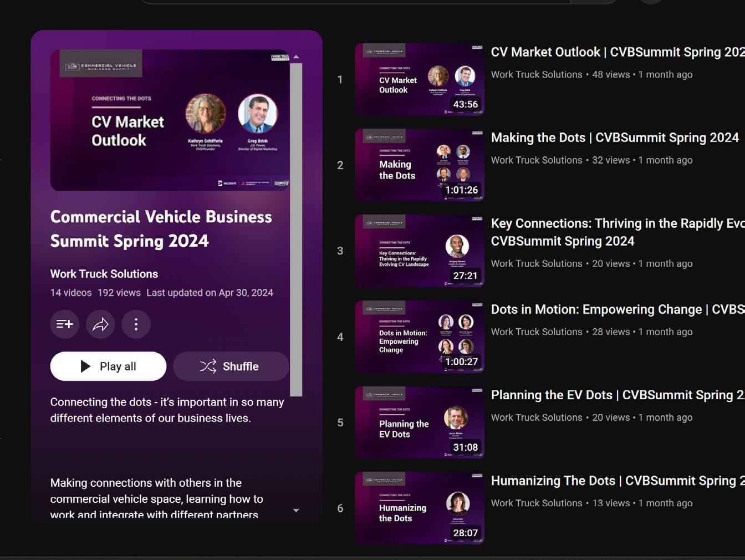Play the Key Connections video thumbnail
This screenshot has width=745, height=560.
[x=419, y=251]
